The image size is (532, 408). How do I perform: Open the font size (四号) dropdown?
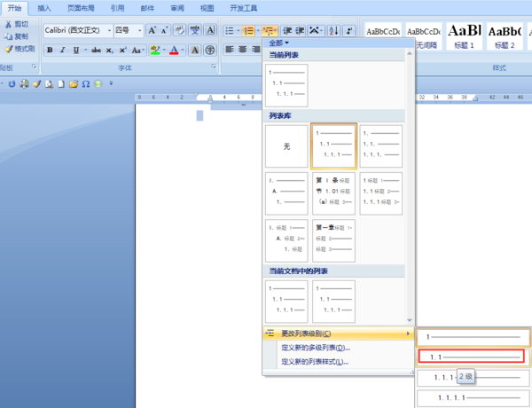point(140,30)
